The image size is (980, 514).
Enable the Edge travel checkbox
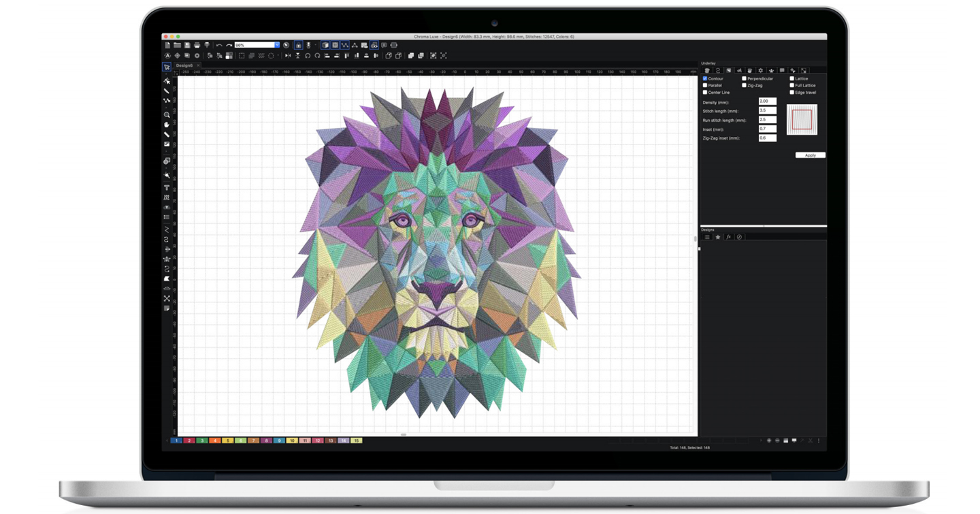coord(792,93)
